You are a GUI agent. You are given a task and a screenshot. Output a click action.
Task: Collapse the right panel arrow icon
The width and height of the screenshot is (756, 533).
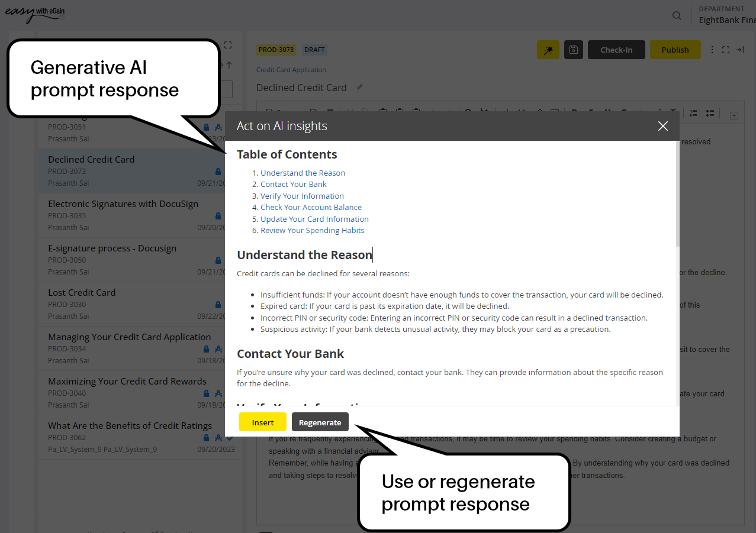[740, 50]
